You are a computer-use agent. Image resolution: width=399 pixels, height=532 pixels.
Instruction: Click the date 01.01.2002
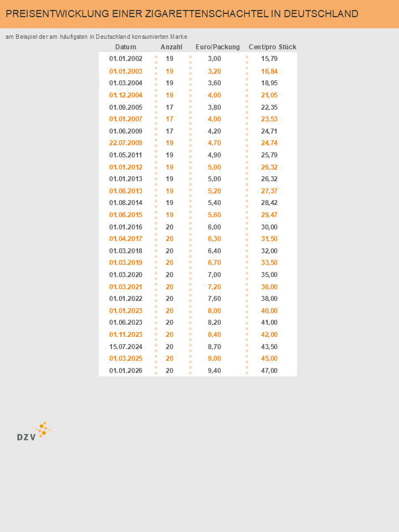126,59
